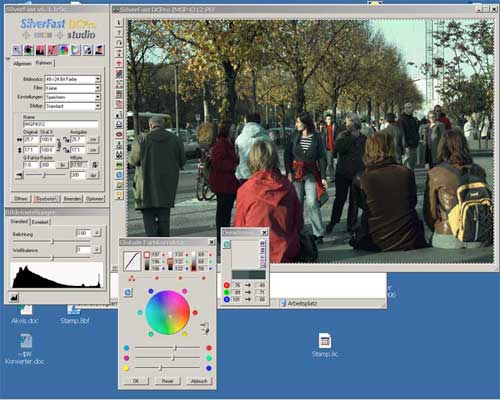Select the Erweitert tab in image settings
Screen dimensions: 500x400
click(x=40, y=222)
